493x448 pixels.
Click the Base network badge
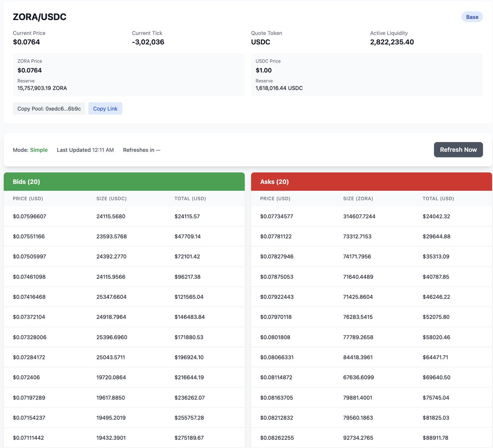point(472,17)
